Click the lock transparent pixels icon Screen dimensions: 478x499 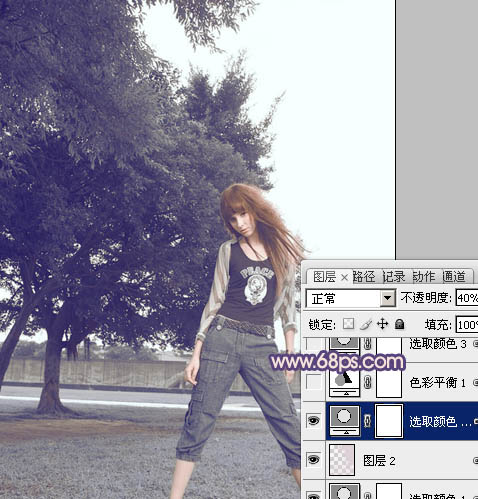(x=348, y=324)
